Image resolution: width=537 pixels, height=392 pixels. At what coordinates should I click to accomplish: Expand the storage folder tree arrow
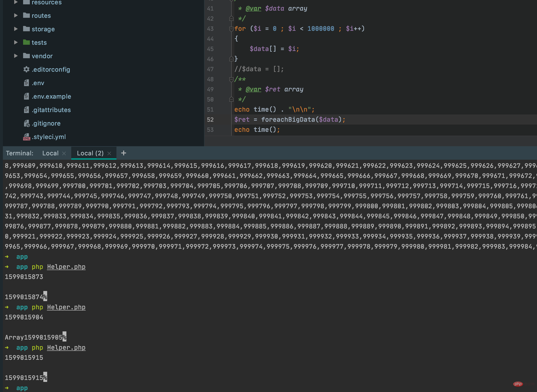pos(16,29)
